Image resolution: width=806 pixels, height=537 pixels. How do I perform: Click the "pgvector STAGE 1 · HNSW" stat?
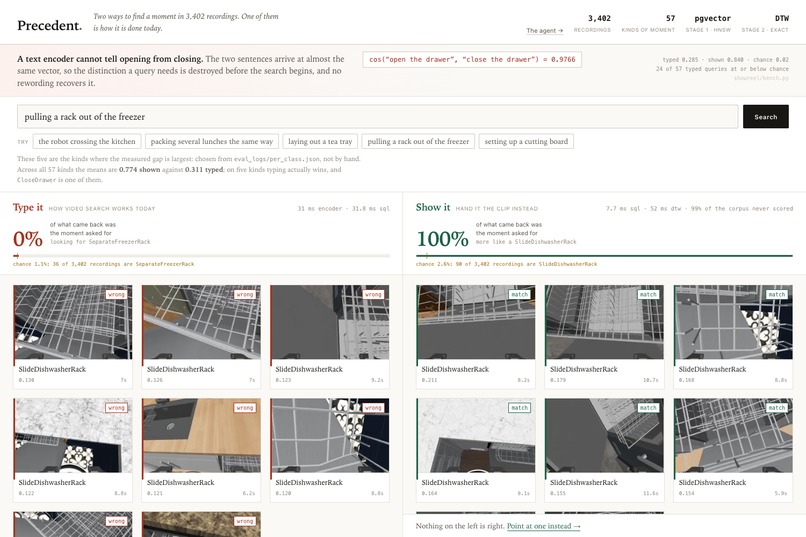[708, 24]
